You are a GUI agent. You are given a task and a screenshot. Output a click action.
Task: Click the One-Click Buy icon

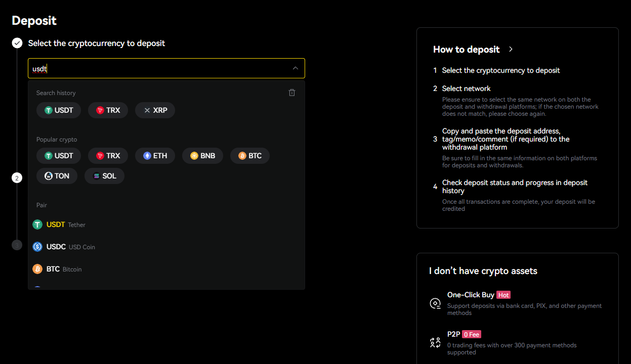click(x=435, y=303)
